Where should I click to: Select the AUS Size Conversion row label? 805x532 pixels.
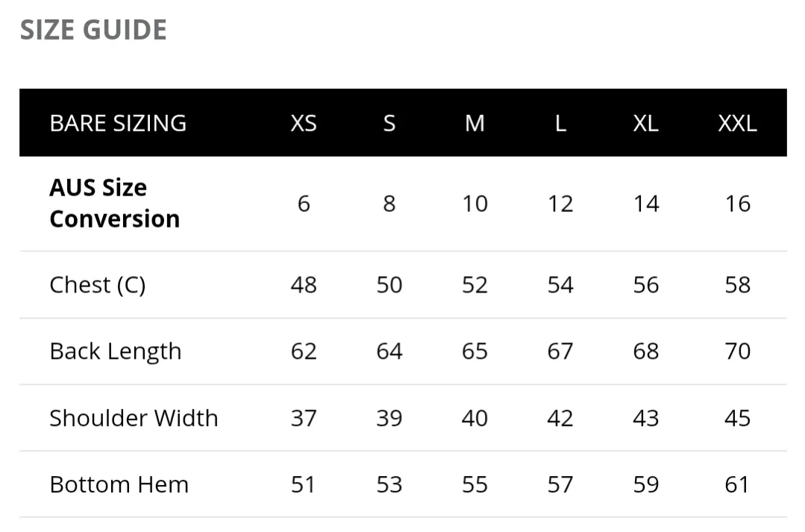tap(114, 204)
